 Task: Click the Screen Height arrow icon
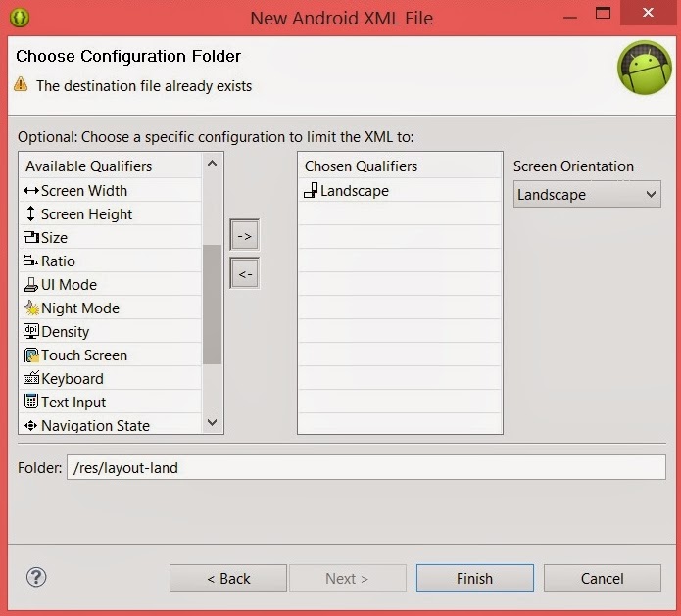point(30,213)
